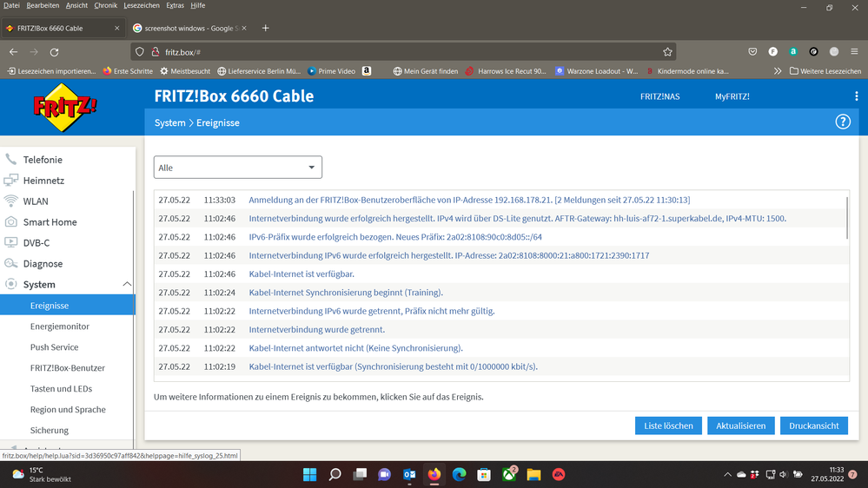This screenshot has width=868, height=488.
Task: Switch to the Google search tab
Action: tap(181, 28)
